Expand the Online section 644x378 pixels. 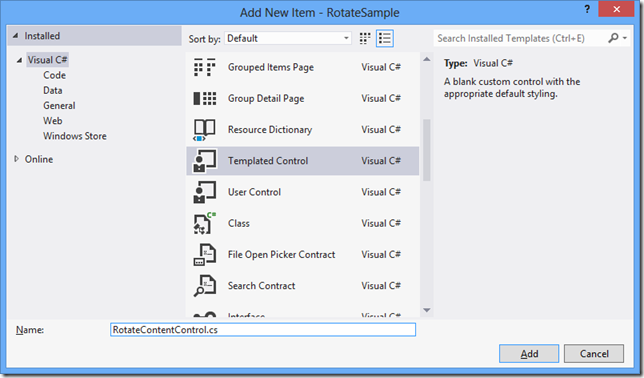16,159
